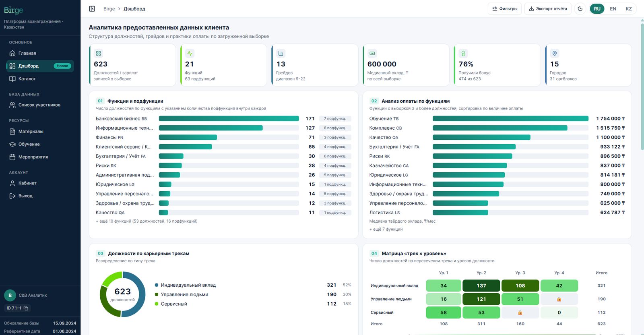The width and height of the screenshot is (644, 335).
Task: Click the banknote icon on the 600 000 card
Action: [x=372, y=53]
